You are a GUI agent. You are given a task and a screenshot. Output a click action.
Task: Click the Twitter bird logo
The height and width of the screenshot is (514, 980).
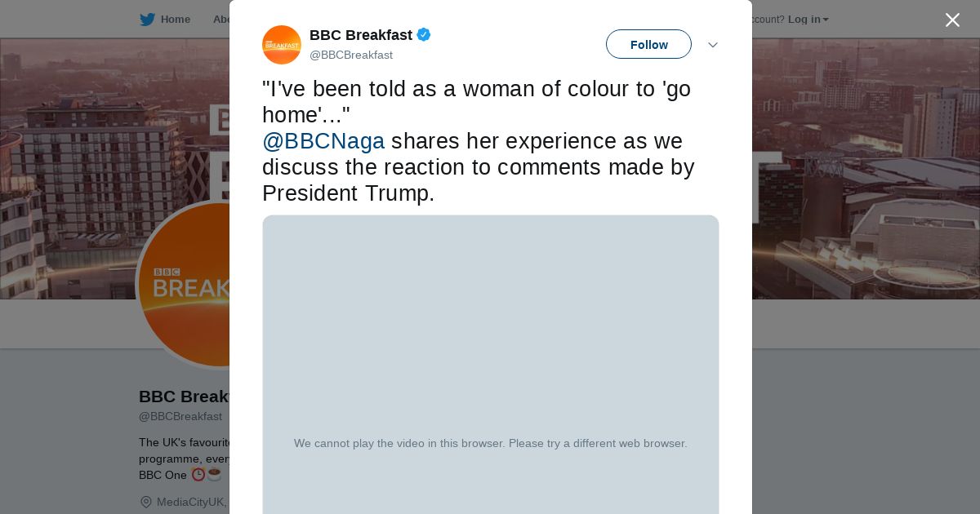coord(147,20)
